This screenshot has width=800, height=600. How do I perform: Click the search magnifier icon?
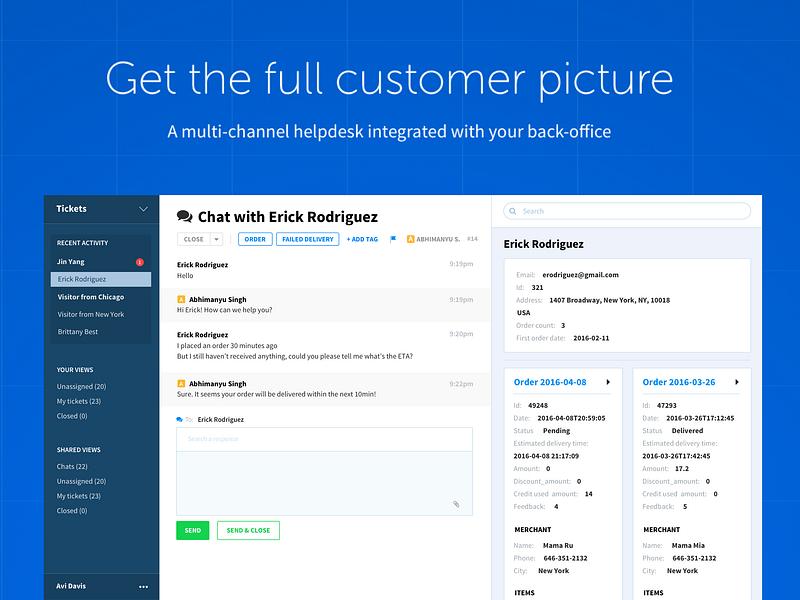513,211
